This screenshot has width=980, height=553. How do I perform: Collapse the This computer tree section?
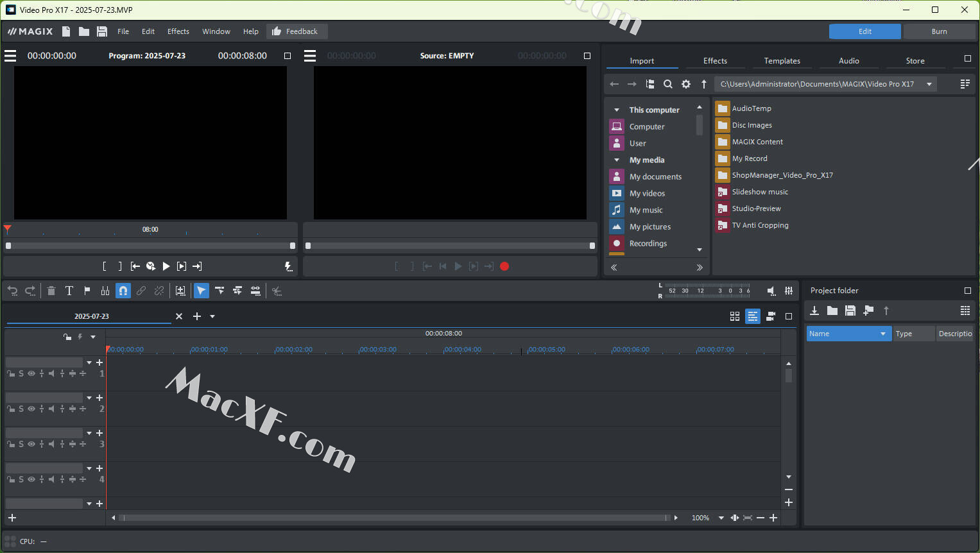(617, 110)
